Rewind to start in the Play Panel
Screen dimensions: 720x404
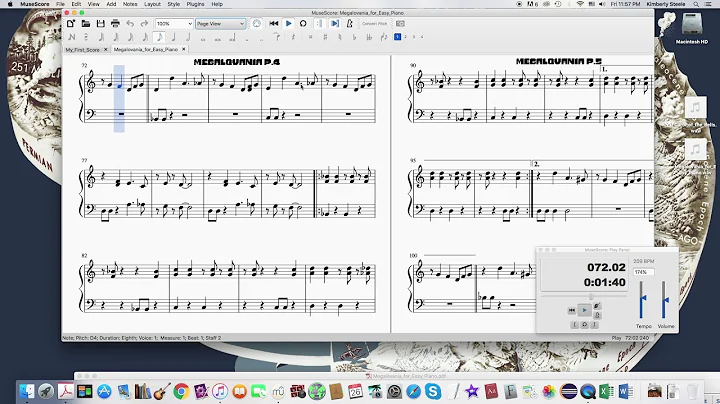(572, 310)
